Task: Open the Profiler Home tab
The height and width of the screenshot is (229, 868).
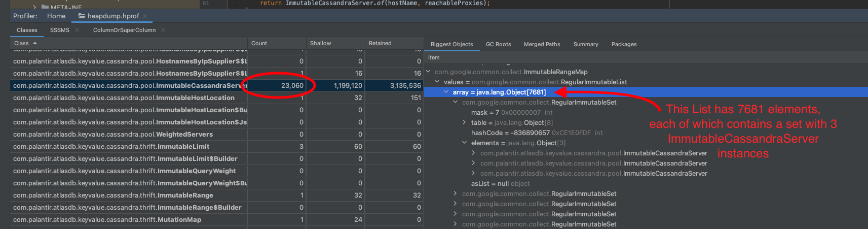Action: click(56, 16)
